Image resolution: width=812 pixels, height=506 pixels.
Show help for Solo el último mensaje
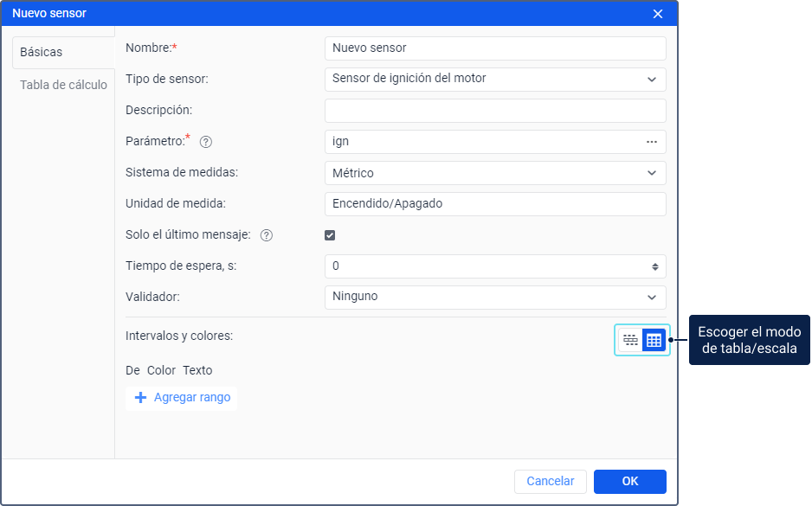(266, 235)
